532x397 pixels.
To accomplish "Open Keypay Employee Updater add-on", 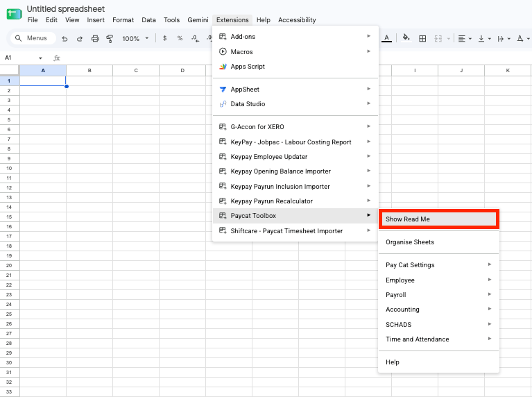I will (x=295, y=157).
